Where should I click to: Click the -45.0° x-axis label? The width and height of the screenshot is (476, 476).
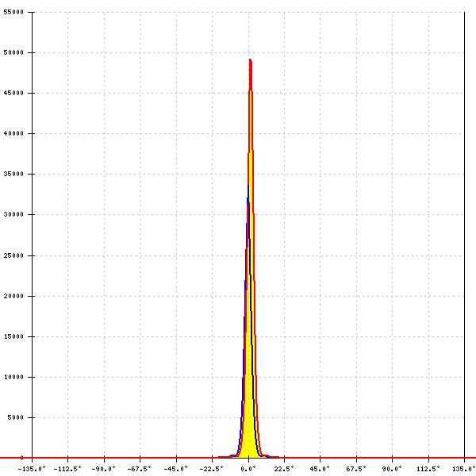(x=175, y=469)
